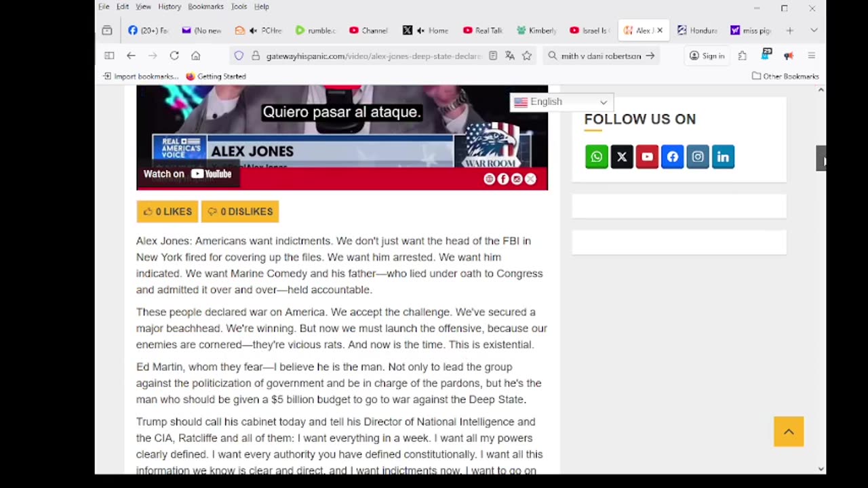The image size is (868, 488).
Task: Open the View menu
Action: pos(143,7)
